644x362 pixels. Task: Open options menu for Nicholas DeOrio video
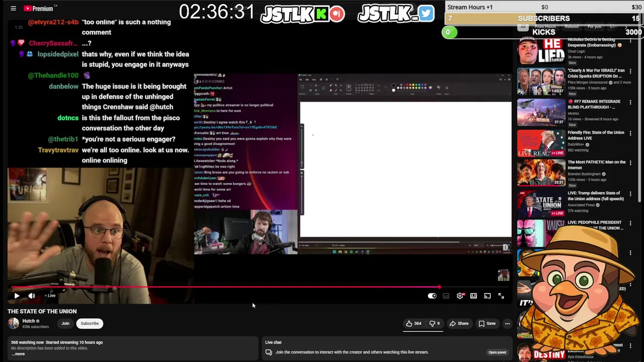pyautogui.click(x=630, y=41)
